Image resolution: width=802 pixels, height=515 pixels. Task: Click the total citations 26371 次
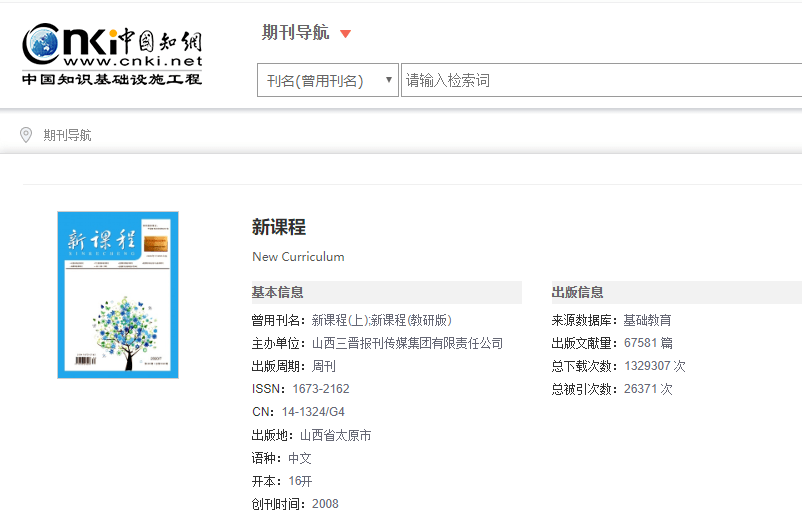(648, 389)
